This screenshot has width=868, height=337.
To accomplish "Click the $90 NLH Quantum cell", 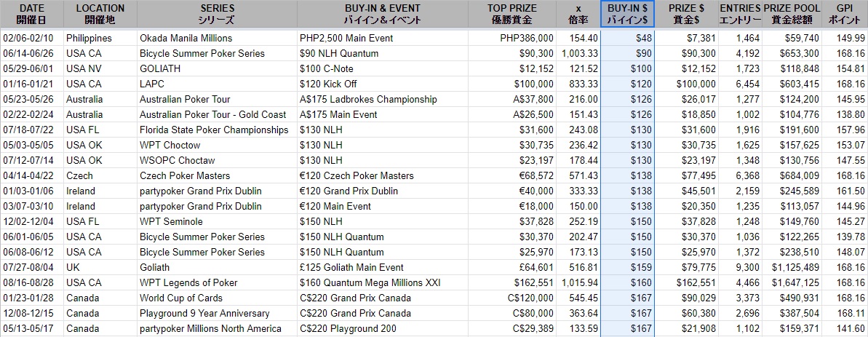I will coord(383,54).
